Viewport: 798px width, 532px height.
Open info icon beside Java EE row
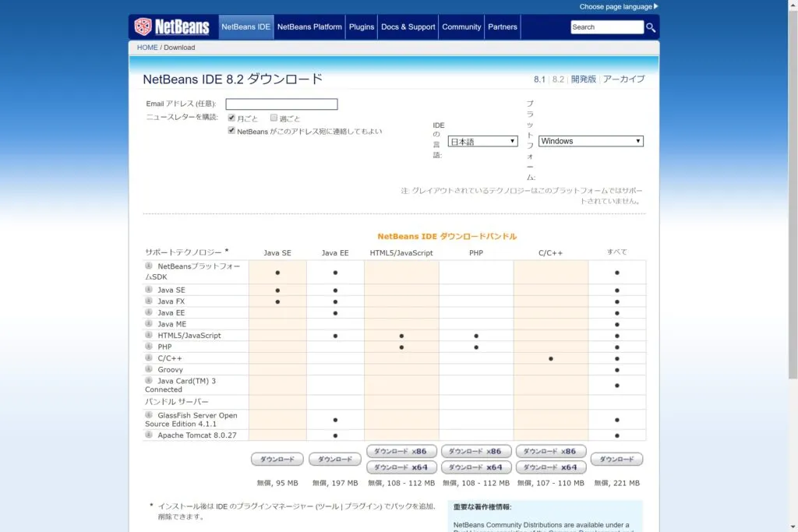click(x=149, y=312)
